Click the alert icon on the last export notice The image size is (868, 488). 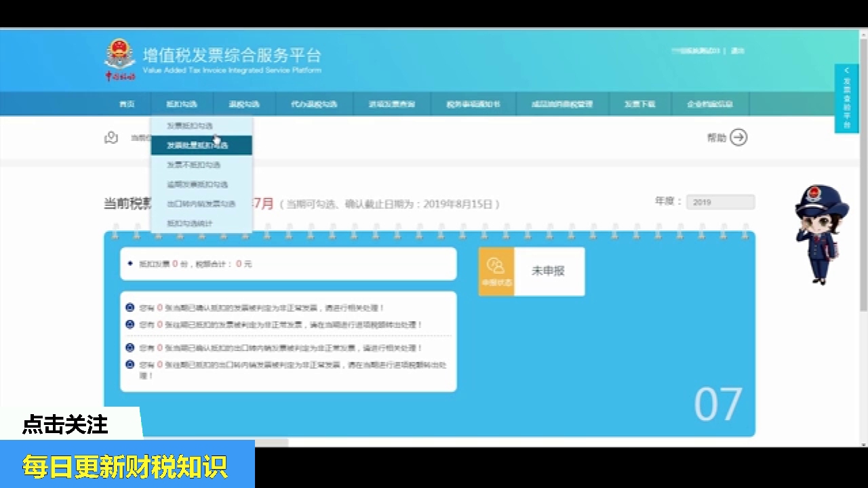[130, 365]
